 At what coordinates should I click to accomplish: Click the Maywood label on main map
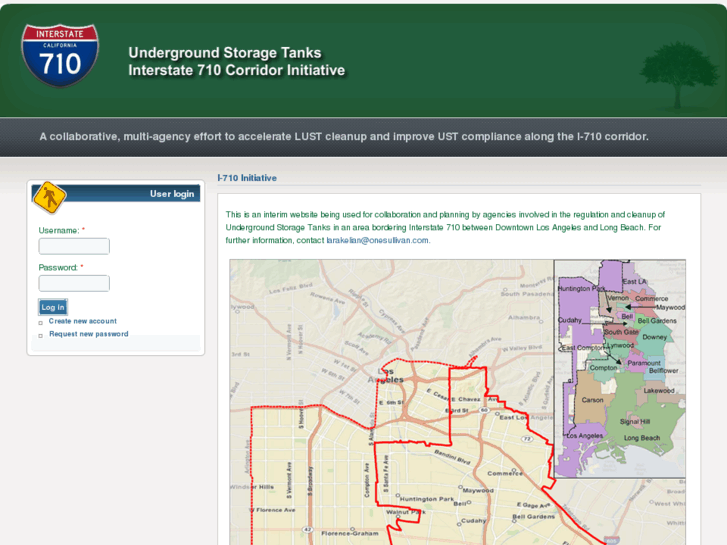(x=478, y=490)
